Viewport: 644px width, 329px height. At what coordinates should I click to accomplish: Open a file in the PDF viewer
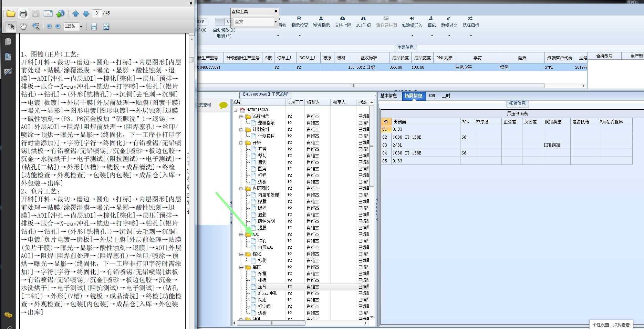click(x=11, y=13)
